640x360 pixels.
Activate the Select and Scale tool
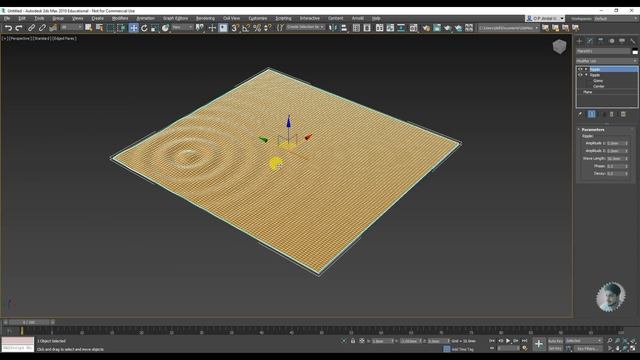[x=155, y=28]
